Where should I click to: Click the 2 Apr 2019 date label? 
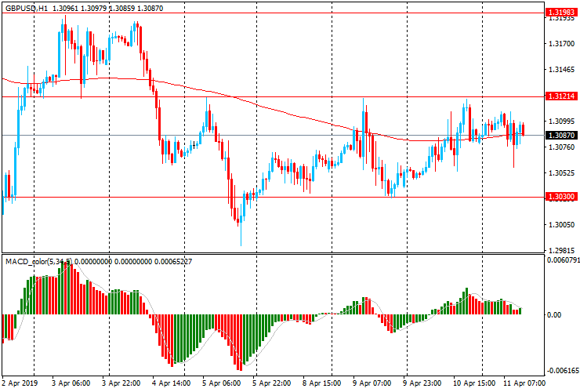20,383
